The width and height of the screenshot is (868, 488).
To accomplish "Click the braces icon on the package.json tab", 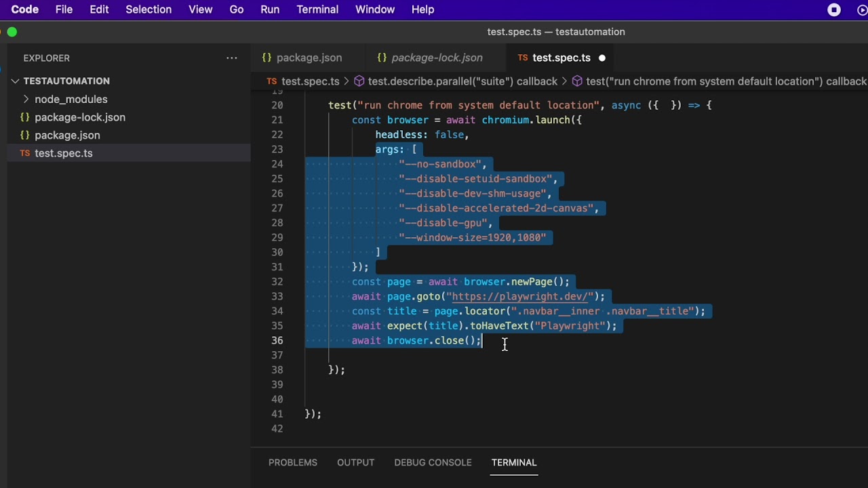I will coord(267,58).
